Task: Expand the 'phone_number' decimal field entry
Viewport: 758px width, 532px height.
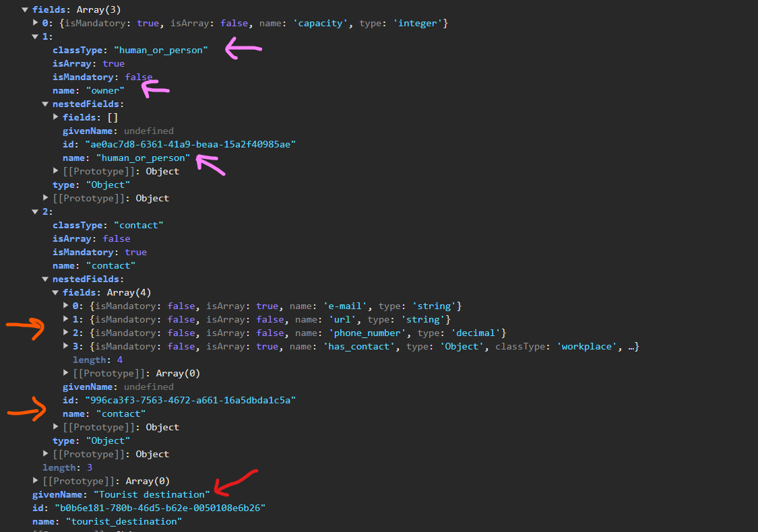Action: pyautogui.click(x=66, y=333)
